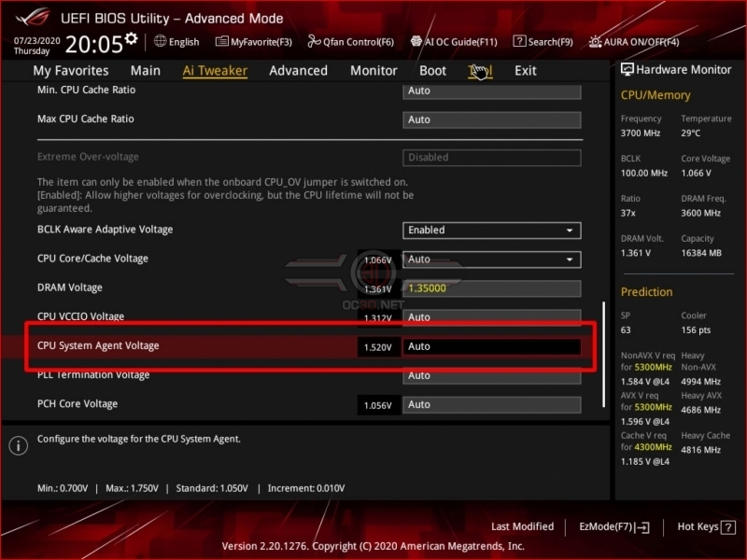This screenshot has height=560, width=747.
Task: Click the CPU VCCIO Voltage Auto field
Action: 492,316
